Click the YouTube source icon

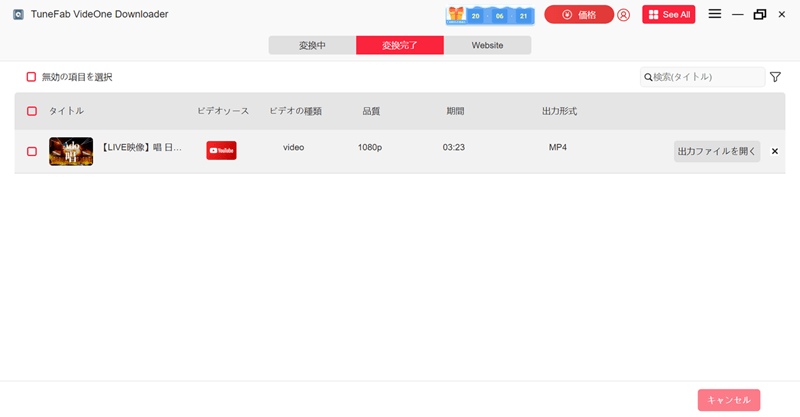point(221,151)
